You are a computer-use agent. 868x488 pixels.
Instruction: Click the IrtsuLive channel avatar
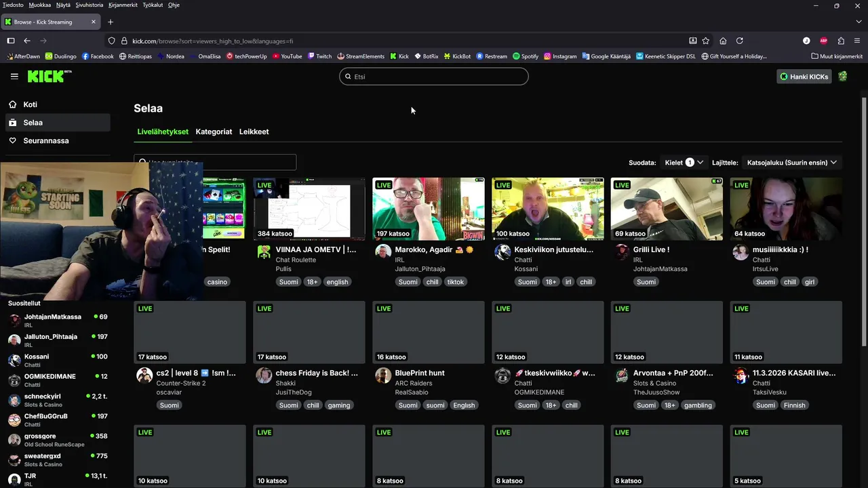[741, 252]
